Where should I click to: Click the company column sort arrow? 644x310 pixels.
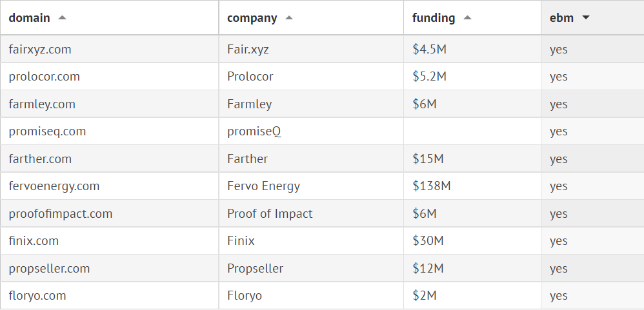click(x=289, y=18)
